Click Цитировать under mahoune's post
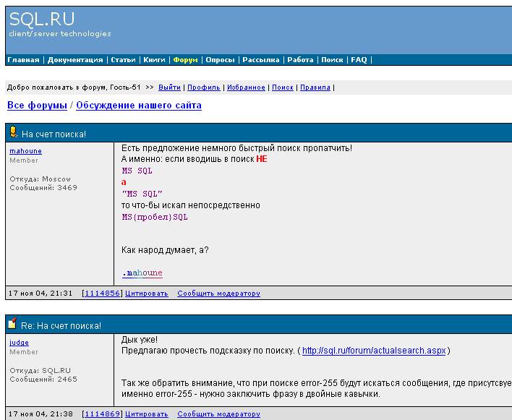Viewport: 512px width, 420px height. (147, 293)
